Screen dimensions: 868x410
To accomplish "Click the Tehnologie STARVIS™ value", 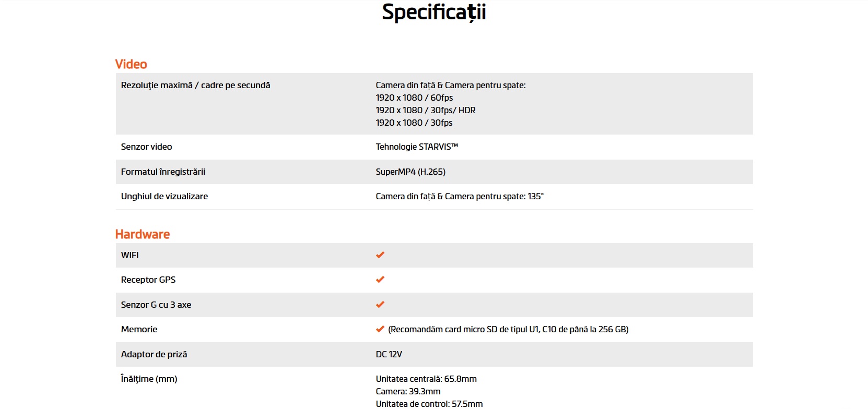I will 417,147.
